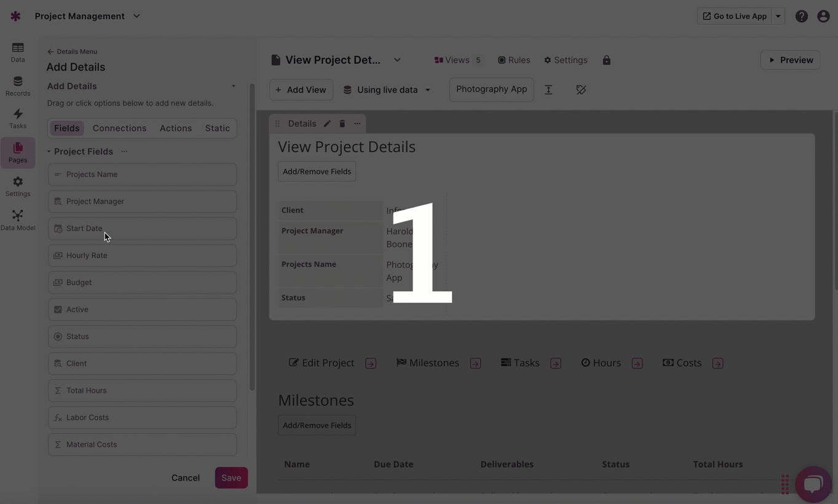The height and width of the screenshot is (504, 838).
Task: Click Add/Remove Fields under Milestones
Action: click(x=317, y=425)
